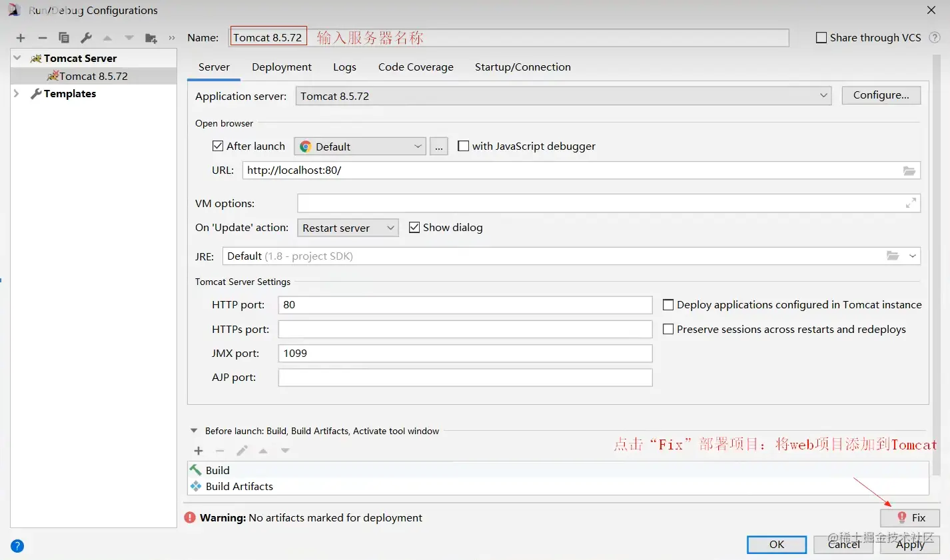Click Apply button
950x560 pixels.
pyautogui.click(x=910, y=544)
